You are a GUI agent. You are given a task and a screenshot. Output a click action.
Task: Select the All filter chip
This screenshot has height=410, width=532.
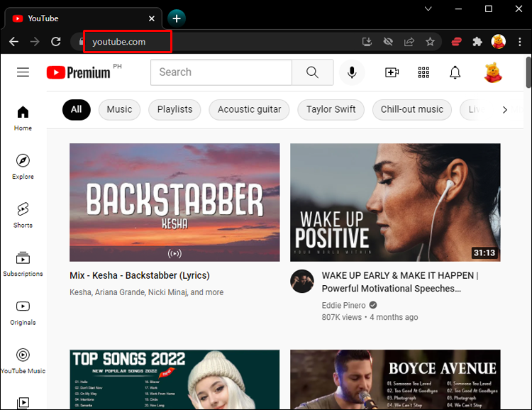click(77, 109)
